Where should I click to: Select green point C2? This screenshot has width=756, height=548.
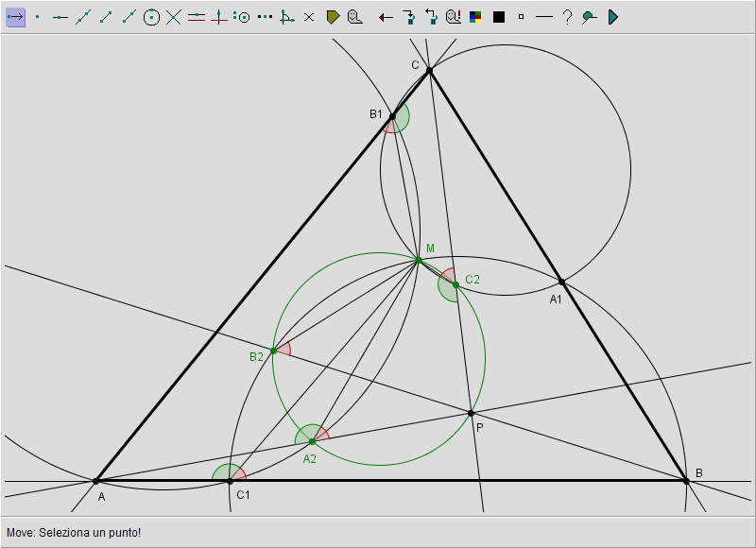[455, 284]
